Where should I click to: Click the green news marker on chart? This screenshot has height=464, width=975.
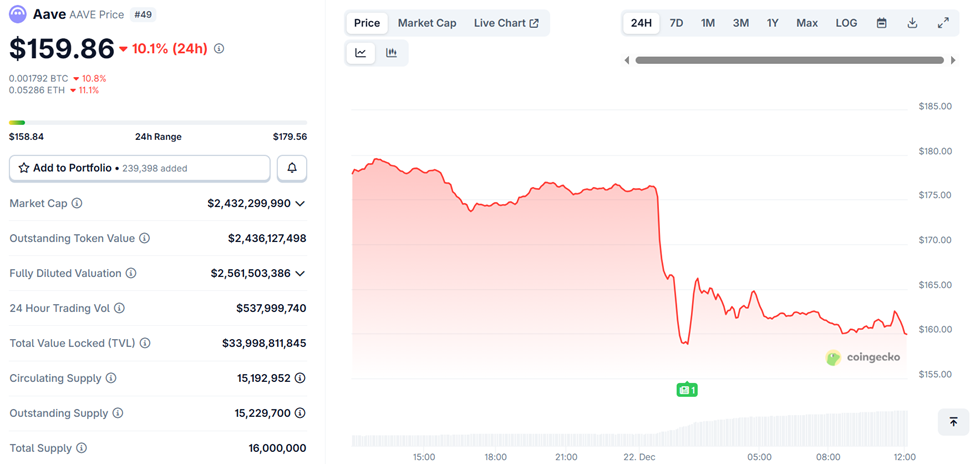(686, 389)
